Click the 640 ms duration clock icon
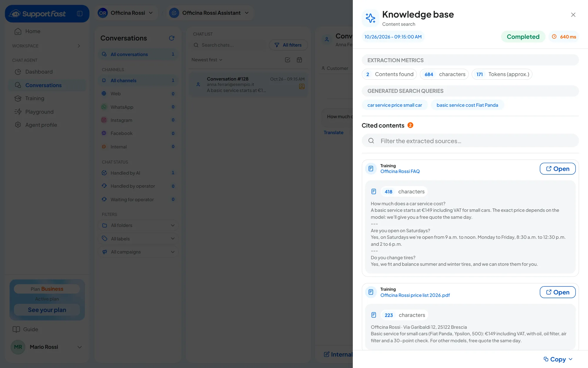Screen dimensions: 588x368 click(554, 37)
